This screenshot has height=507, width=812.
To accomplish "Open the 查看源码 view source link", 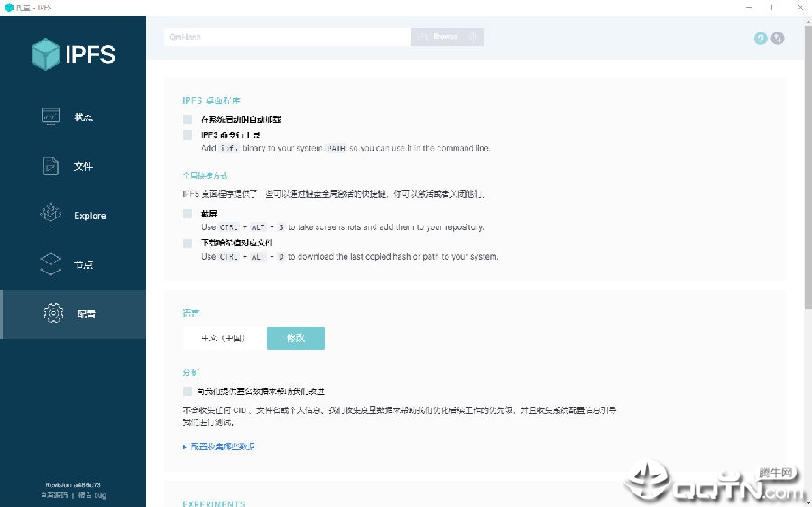I will tap(54, 495).
